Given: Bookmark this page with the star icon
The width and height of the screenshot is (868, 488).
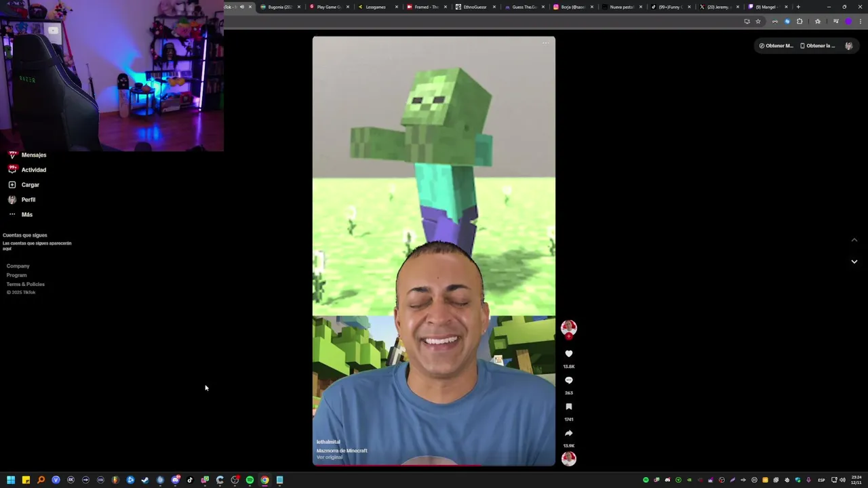Looking at the screenshot, I should click(x=758, y=21).
